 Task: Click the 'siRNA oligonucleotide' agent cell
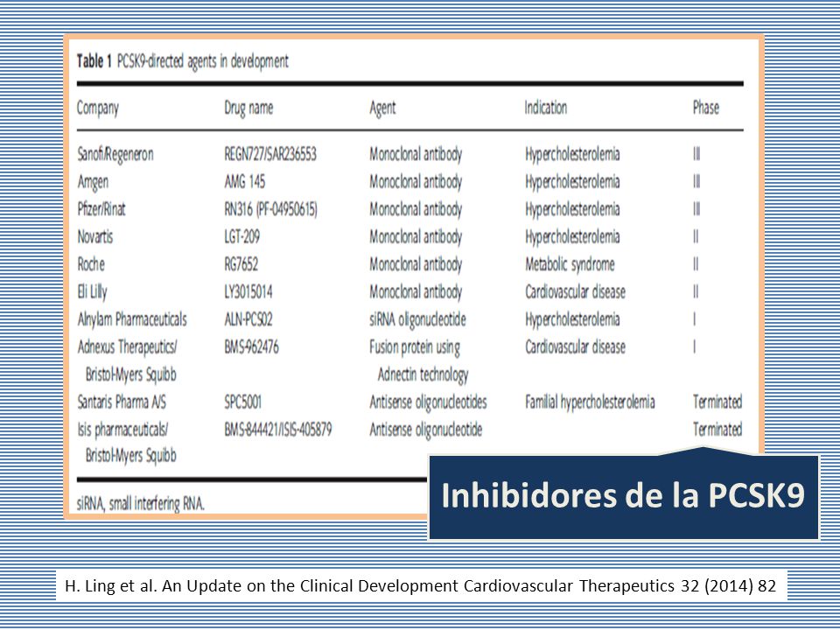point(417,320)
